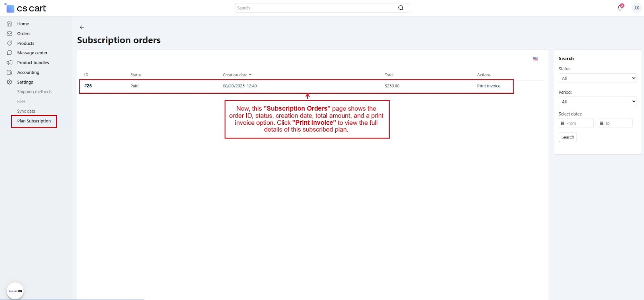Open Shipping methods in sidebar

[34, 92]
